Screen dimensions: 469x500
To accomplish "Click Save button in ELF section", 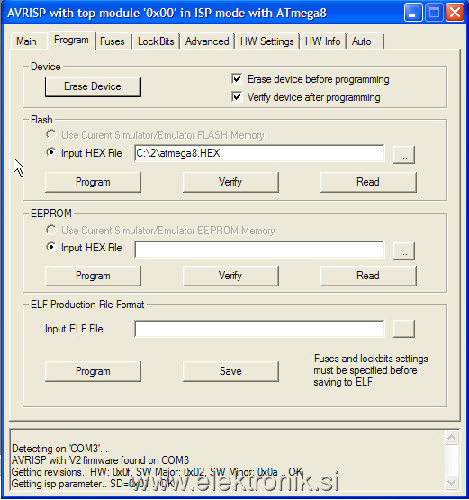I will coord(231,371).
